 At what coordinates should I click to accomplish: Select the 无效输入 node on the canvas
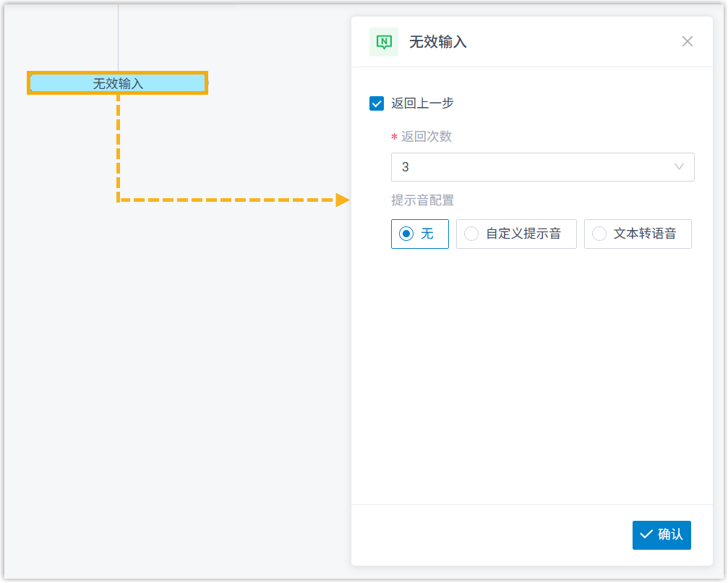coord(118,83)
